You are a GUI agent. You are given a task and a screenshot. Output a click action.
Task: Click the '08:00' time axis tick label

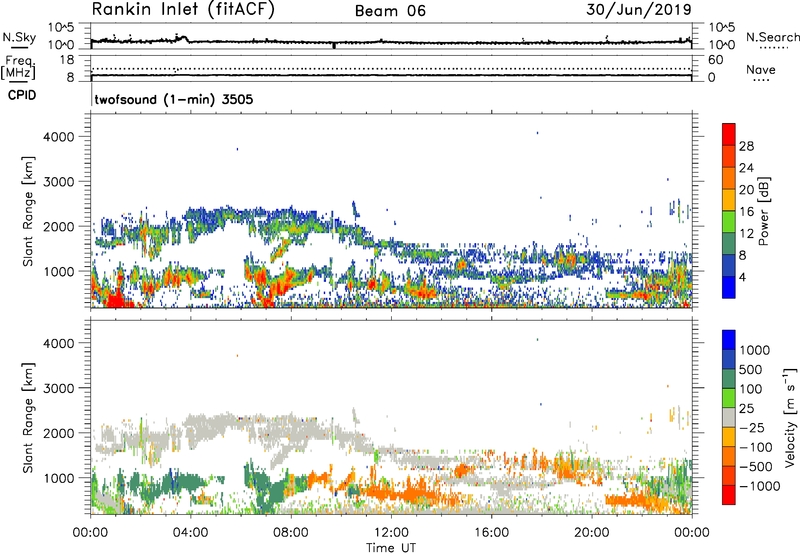click(291, 533)
